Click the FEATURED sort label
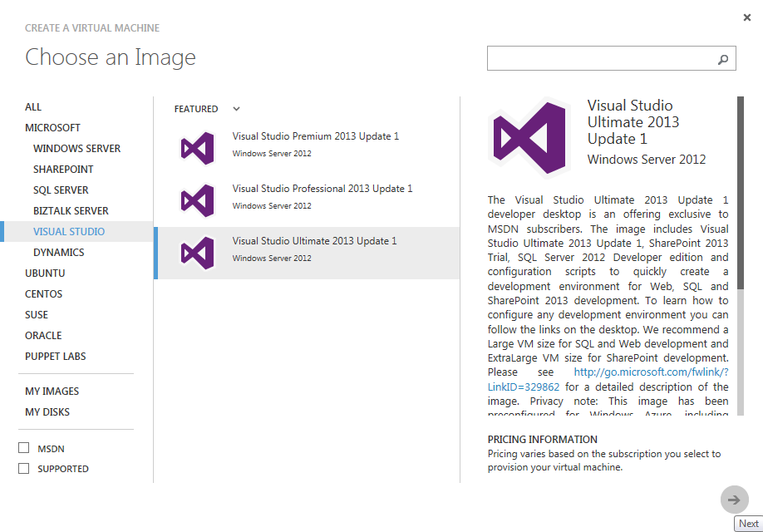This screenshot has height=532, width=763. (x=196, y=109)
